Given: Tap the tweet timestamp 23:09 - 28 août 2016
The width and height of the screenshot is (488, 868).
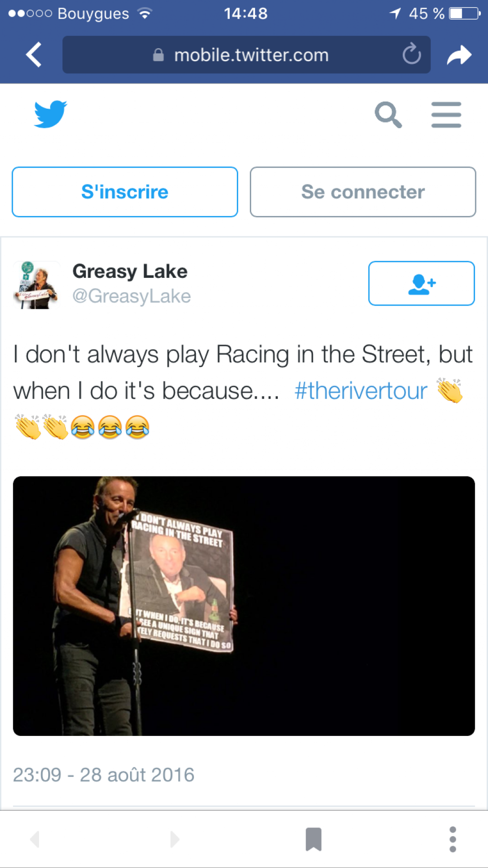Looking at the screenshot, I should [103, 775].
